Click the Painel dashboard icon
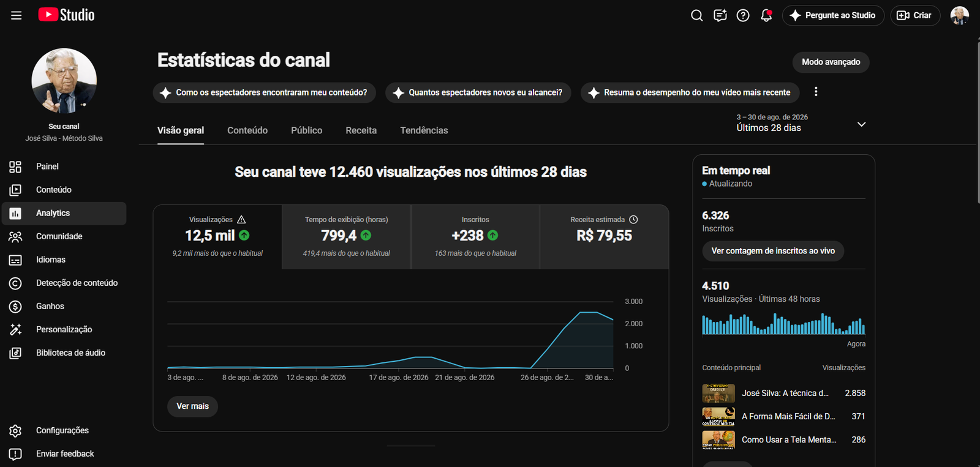This screenshot has width=980, height=467. coord(15,166)
